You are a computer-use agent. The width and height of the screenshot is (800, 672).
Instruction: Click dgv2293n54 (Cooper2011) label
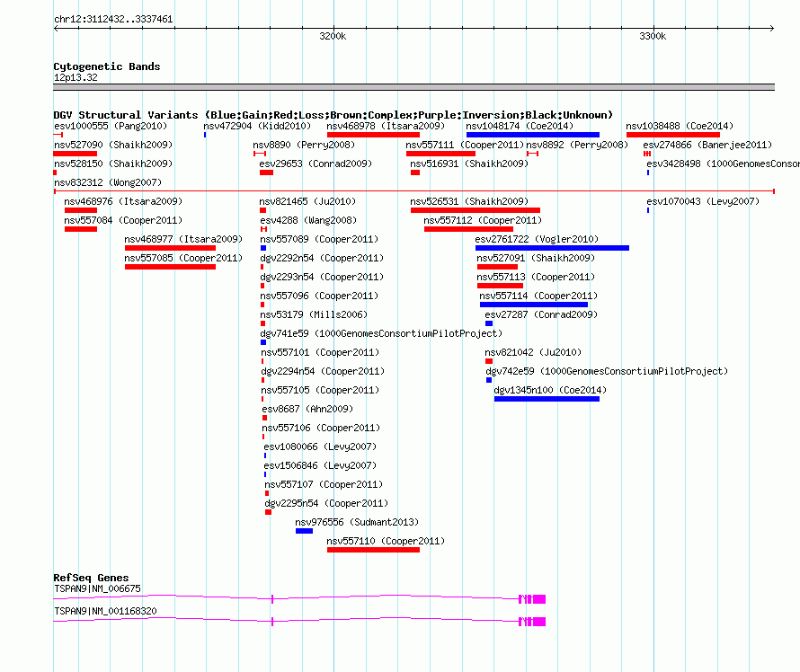click(x=322, y=277)
